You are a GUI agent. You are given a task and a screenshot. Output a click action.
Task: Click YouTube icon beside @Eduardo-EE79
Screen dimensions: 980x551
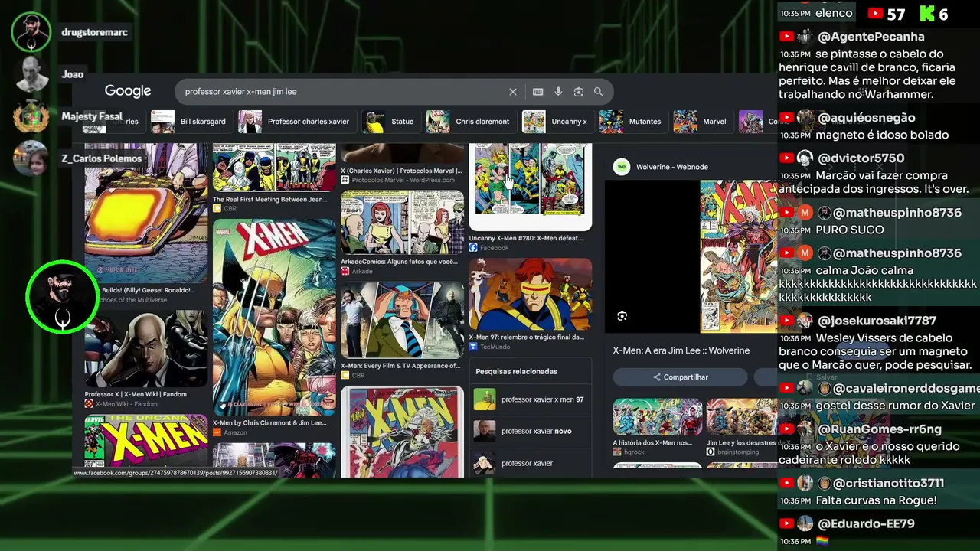pos(786,523)
